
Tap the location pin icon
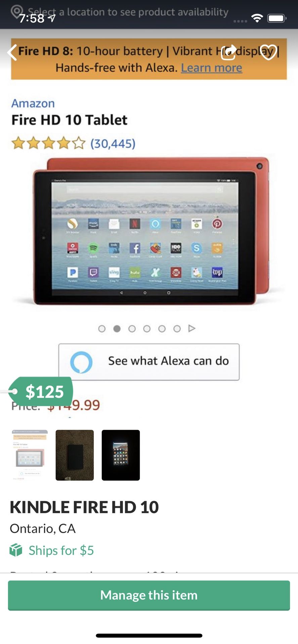[17, 12]
